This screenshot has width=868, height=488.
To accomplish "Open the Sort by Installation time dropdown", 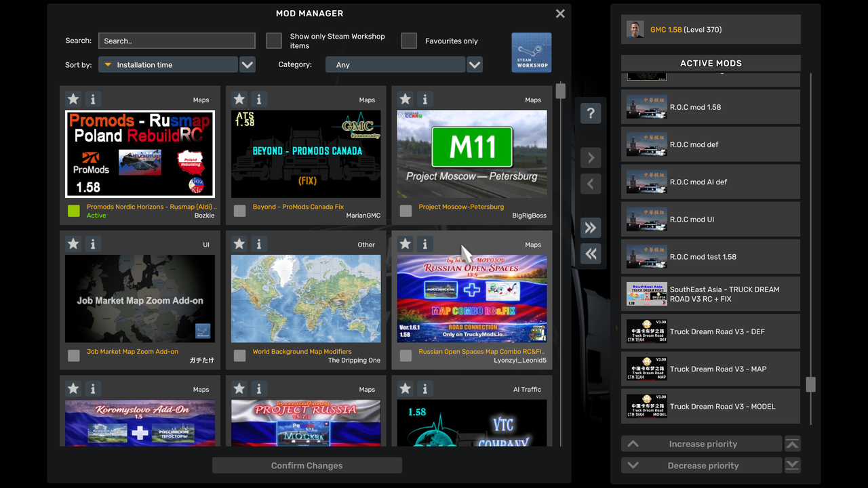I will tap(168, 64).
